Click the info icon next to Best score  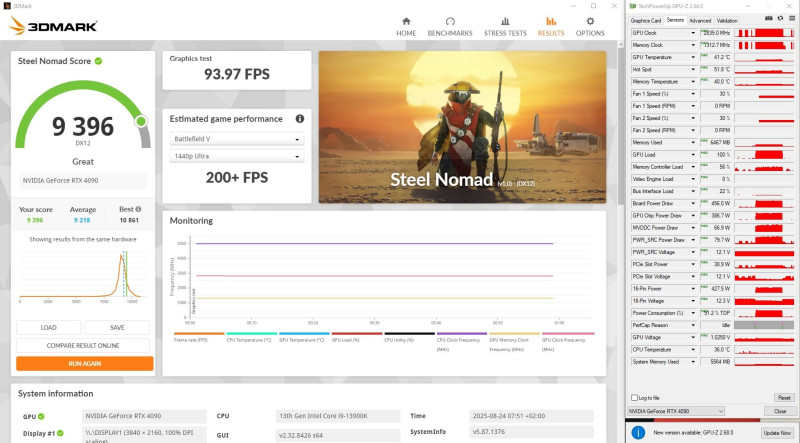coord(138,209)
